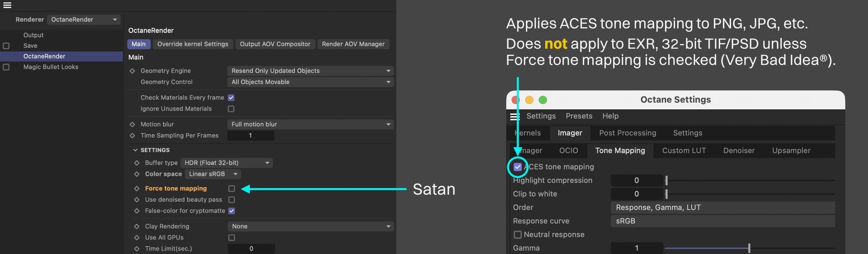
Task: Switch to the Imager top-level tab
Action: pyautogui.click(x=570, y=133)
